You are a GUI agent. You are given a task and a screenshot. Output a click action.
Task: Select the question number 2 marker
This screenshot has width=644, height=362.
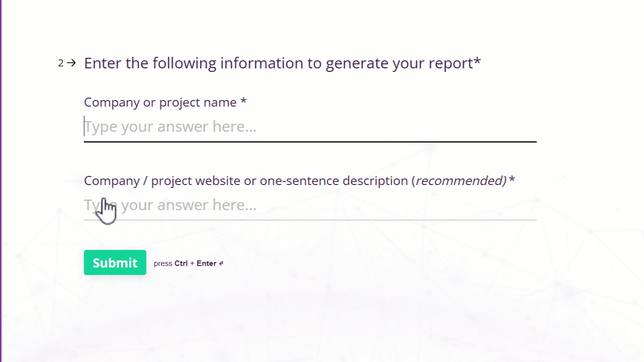click(x=61, y=63)
